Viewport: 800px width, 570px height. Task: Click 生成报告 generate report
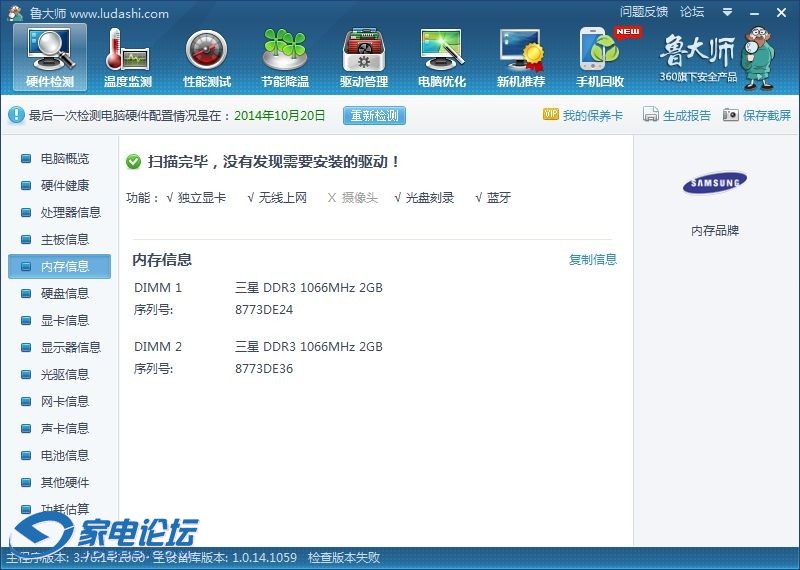[x=677, y=115]
